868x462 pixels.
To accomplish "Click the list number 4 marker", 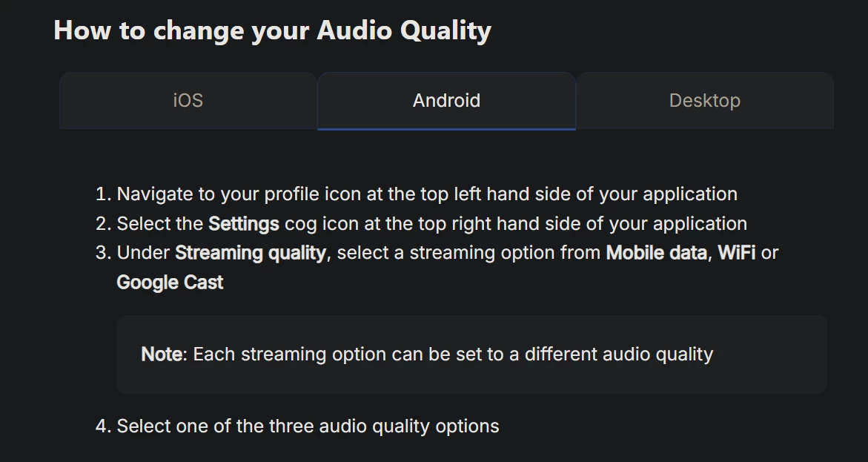I will tap(102, 426).
